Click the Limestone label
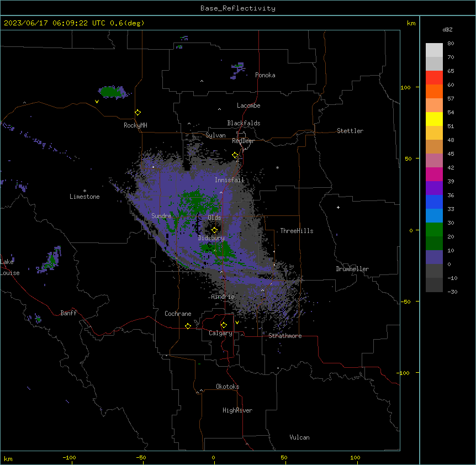The image size is (476, 465). [84, 197]
